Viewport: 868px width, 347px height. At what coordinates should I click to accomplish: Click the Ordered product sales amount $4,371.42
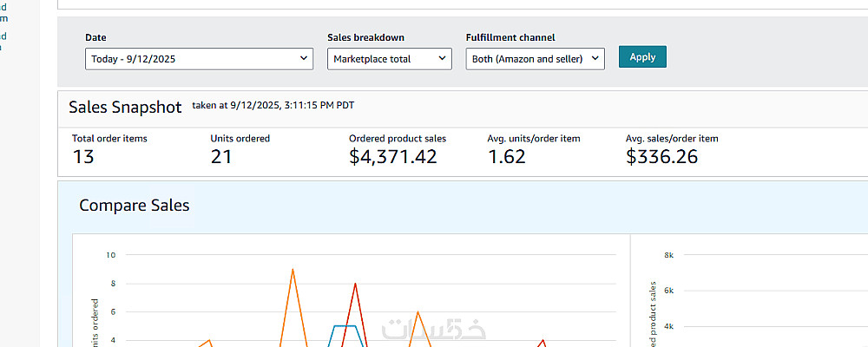coord(392,157)
